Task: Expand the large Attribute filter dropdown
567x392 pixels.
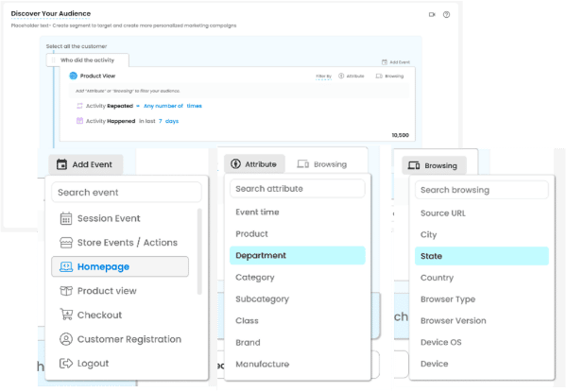Action: click(253, 164)
